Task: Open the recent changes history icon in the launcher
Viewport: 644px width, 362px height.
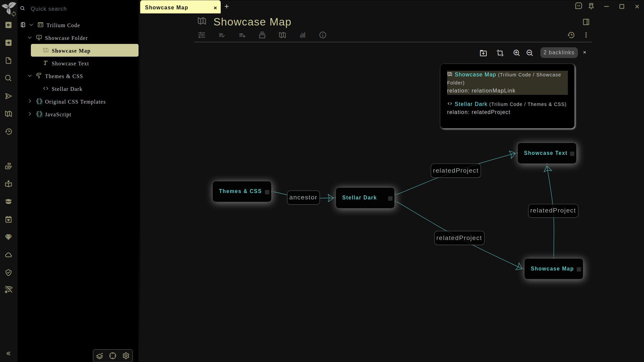Action: tap(9, 132)
